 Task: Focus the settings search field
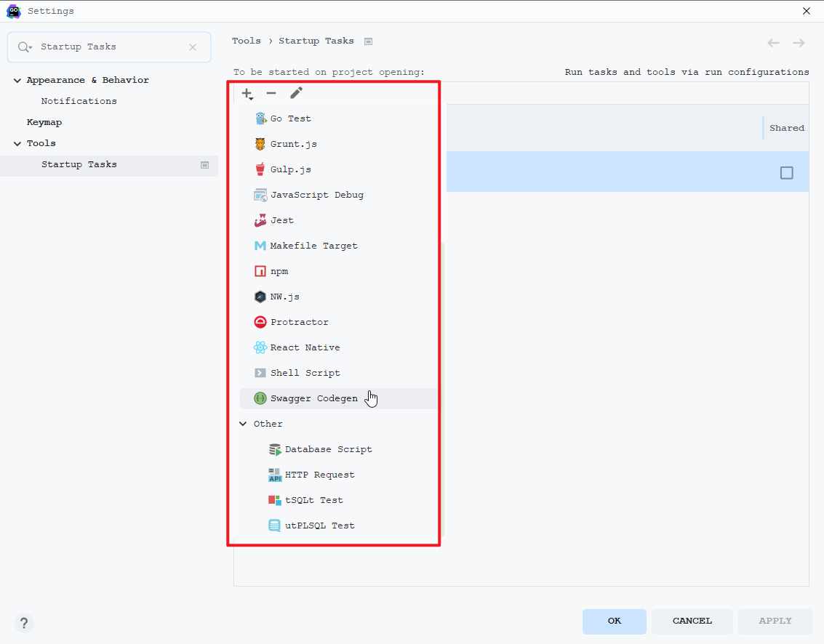click(x=109, y=47)
